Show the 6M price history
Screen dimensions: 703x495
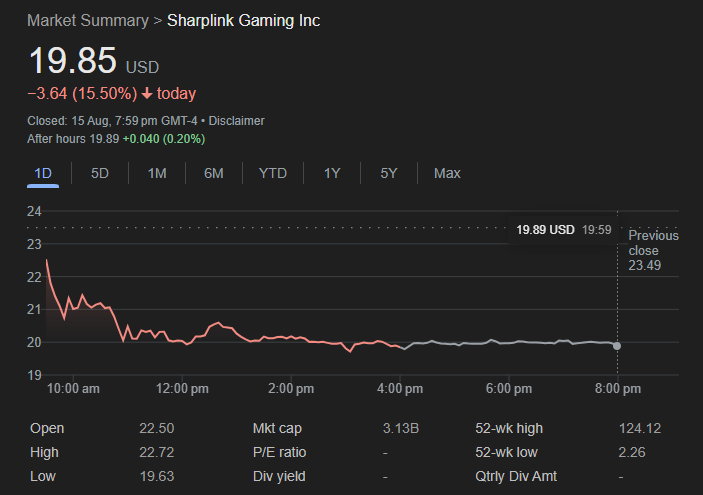214,173
